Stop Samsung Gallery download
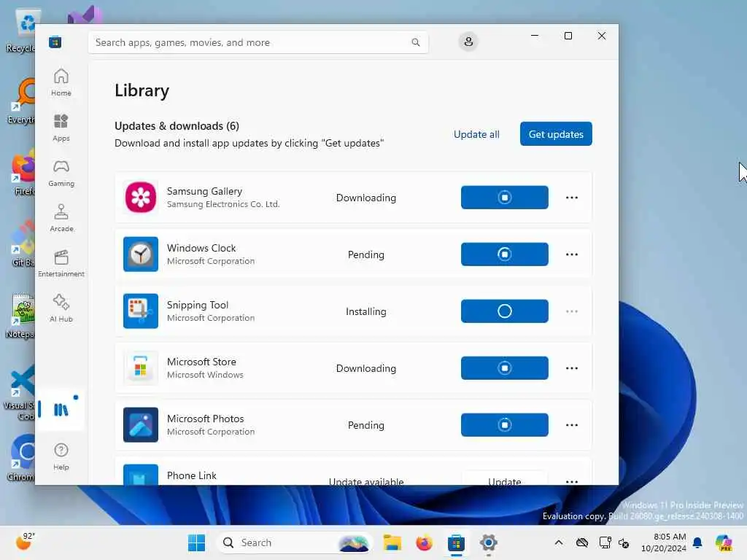This screenshot has width=747, height=560. coord(505,197)
